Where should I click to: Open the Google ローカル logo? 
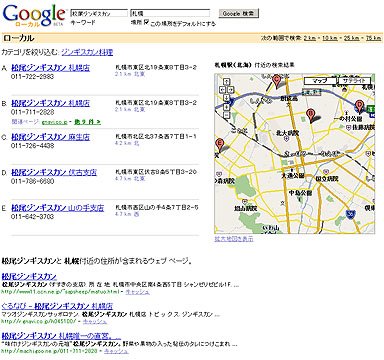(x=34, y=15)
